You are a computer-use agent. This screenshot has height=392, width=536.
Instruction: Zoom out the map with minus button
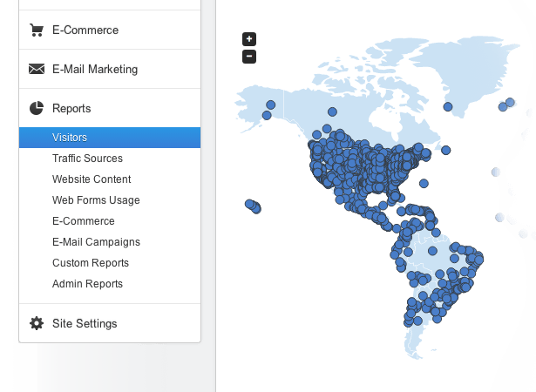pyautogui.click(x=249, y=57)
